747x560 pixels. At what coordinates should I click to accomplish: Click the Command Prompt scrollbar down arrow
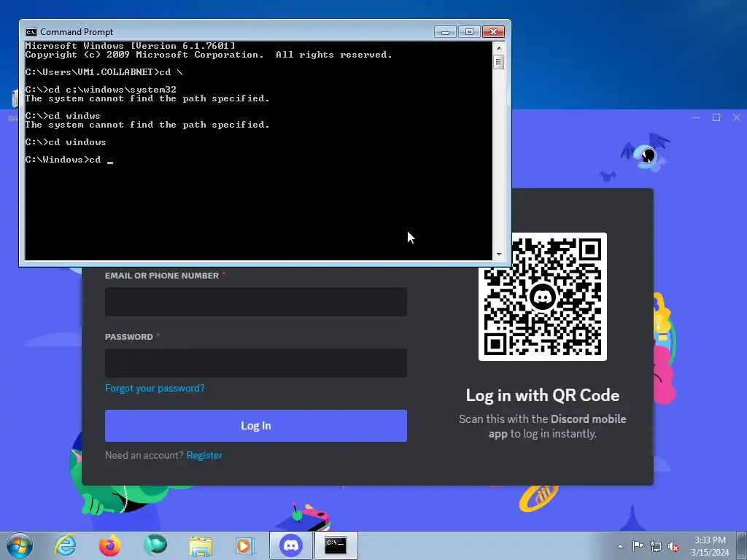(499, 254)
